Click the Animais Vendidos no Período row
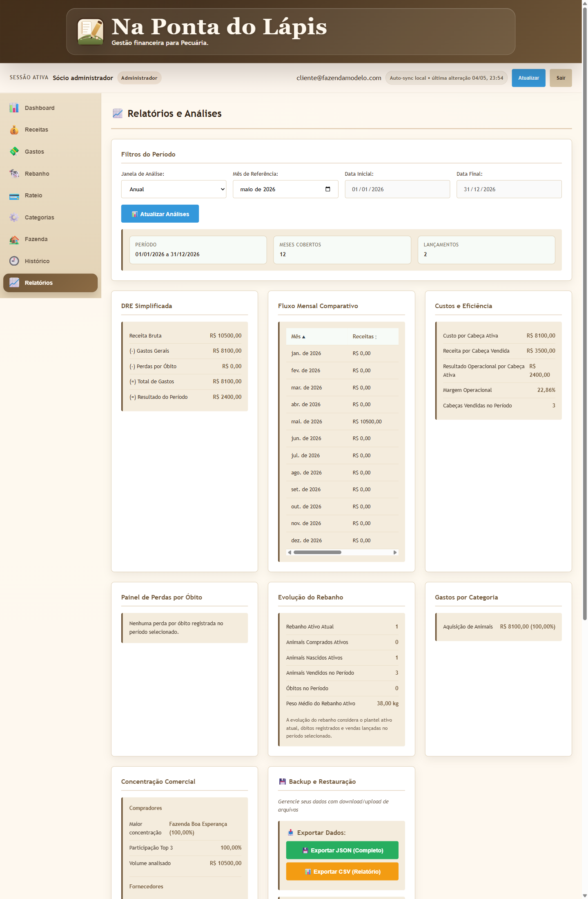 (342, 673)
